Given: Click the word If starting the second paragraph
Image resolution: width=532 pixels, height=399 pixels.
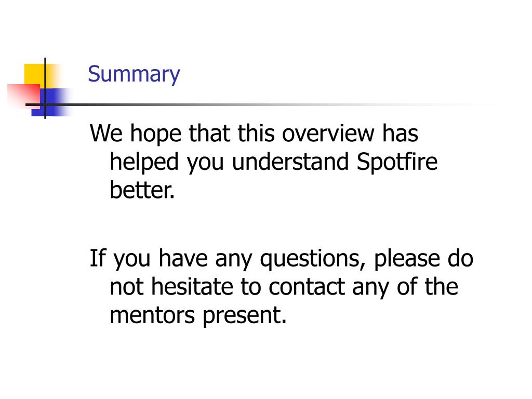Looking at the screenshot, I should 98,258.
